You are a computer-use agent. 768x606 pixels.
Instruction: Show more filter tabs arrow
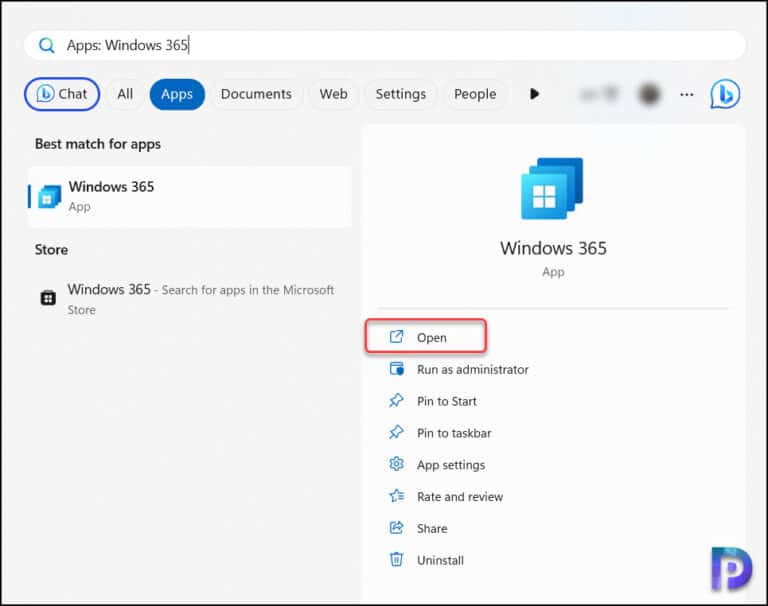click(534, 94)
